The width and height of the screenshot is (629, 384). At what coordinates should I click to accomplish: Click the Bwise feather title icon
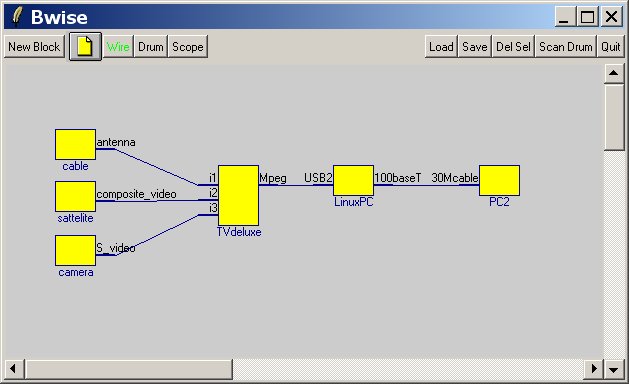pyautogui.click(x=16, y=17)
